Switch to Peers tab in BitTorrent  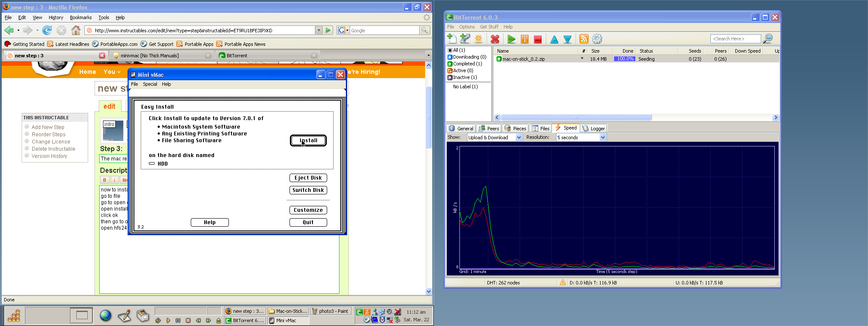tap(489, 128)
